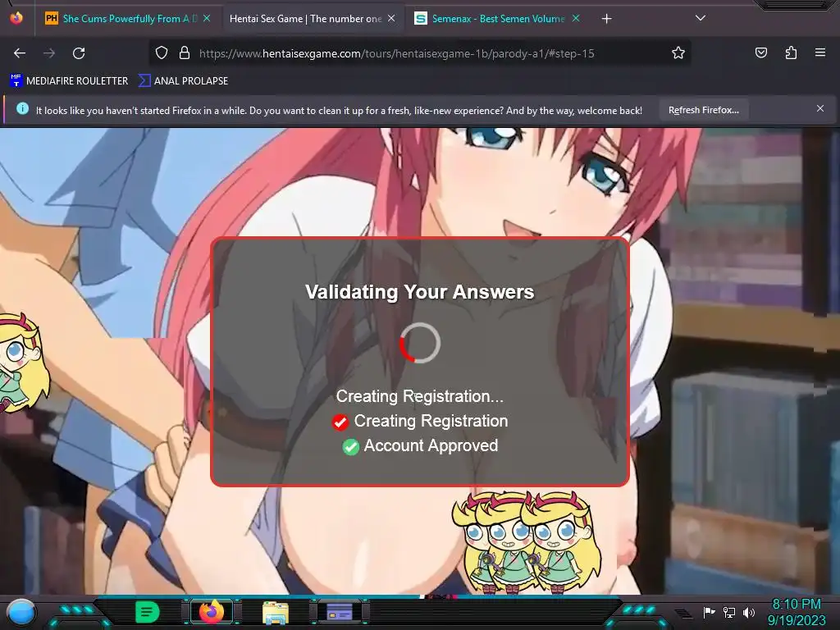Image resolution: width=840 pixels, height=630 pixels.
Task: Click the Firefox taskbar icon
Action: pyautogui.click(x=212, y=611)
